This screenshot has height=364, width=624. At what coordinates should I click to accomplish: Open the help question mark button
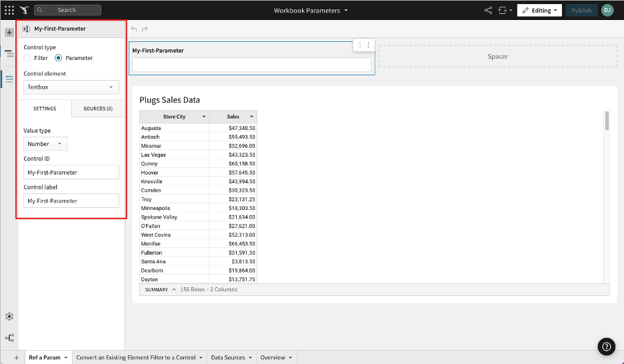point(606,346)
